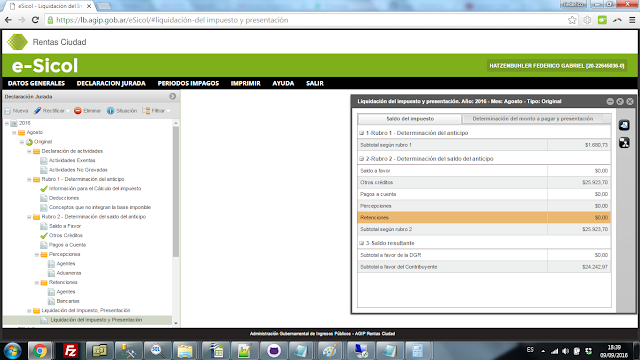Collapse Declaración de actividades folder
Viewport: 640px width, 360px height.
29,151
